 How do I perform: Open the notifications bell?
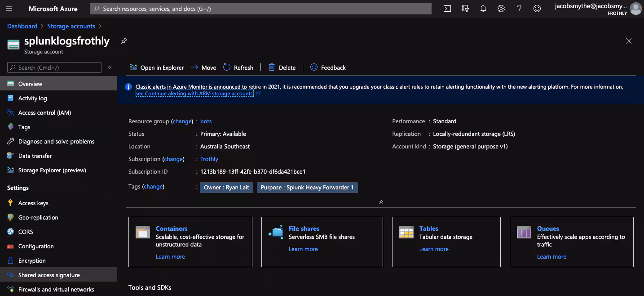483,9
